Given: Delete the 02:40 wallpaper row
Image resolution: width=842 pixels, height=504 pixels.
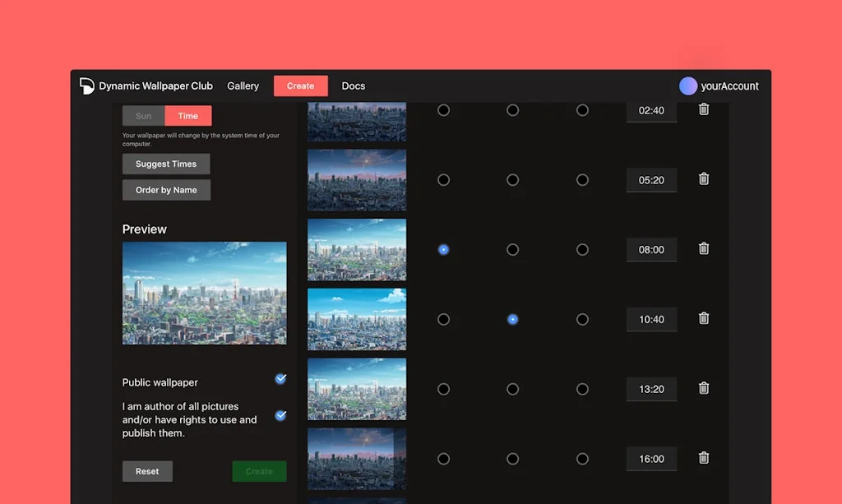Looking at the screenshot, I should click(704, 109).
